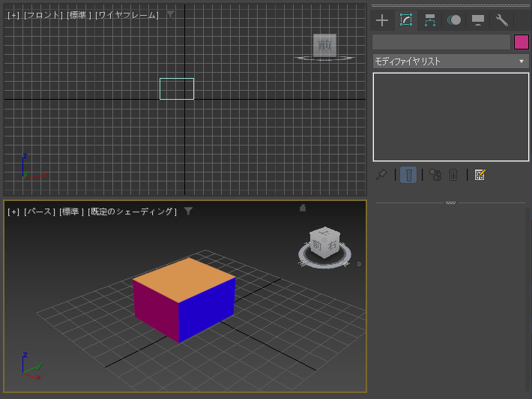Toggle the Pin Stack icon
This screenshot has height=399, width=532.
point(381,175)
